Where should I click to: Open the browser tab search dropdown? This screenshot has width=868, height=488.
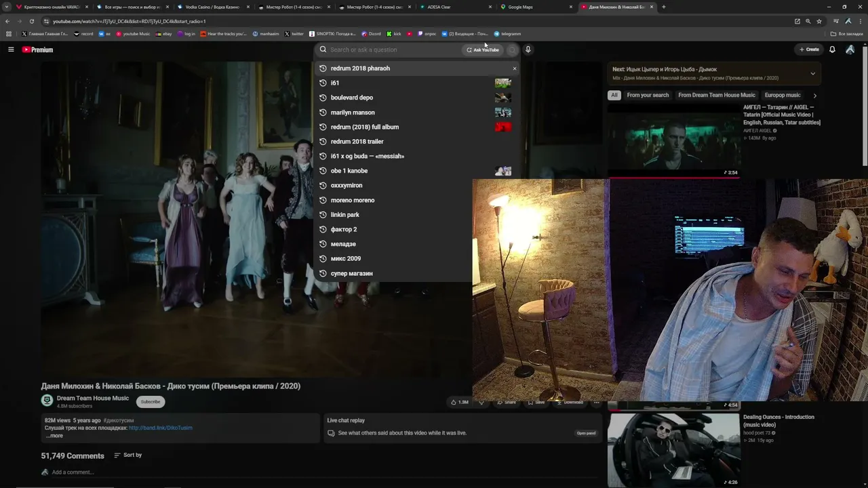[x=7, y=7]
